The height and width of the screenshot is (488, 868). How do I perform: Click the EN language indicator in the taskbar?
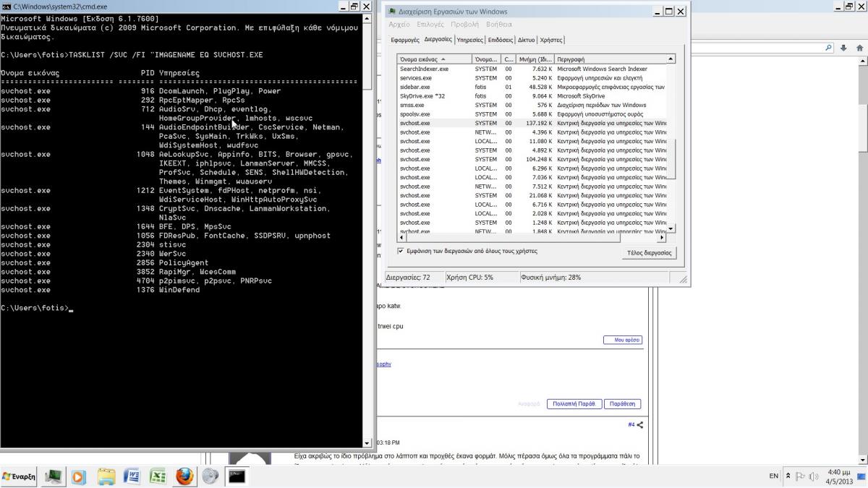[774, 476]
